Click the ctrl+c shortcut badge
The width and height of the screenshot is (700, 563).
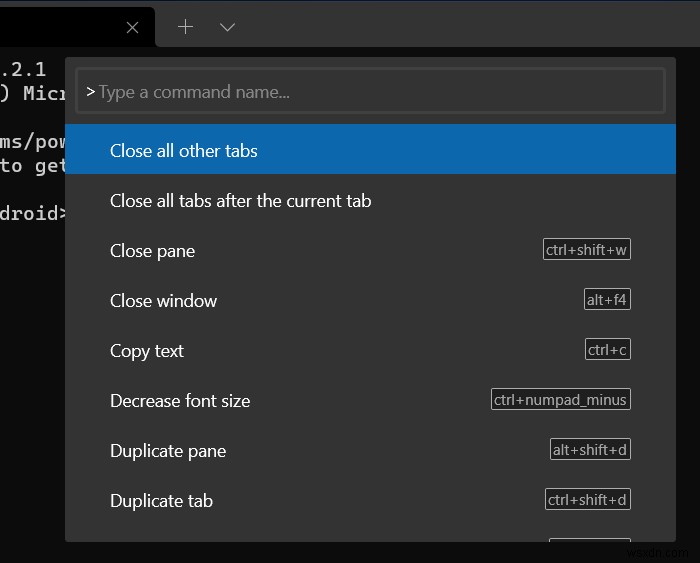point(608,350)
